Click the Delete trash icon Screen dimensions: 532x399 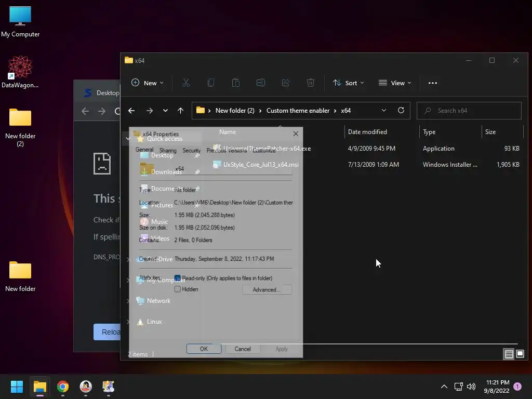[x=311, y=83]
